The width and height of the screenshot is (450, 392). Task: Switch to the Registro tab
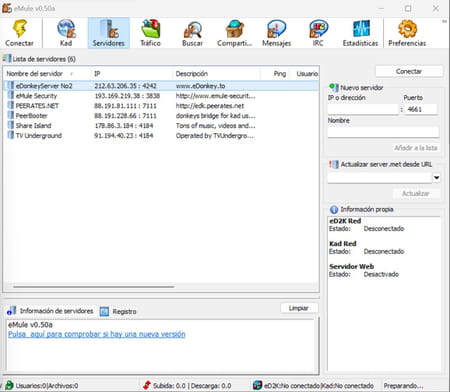click(x=118, y=311)
